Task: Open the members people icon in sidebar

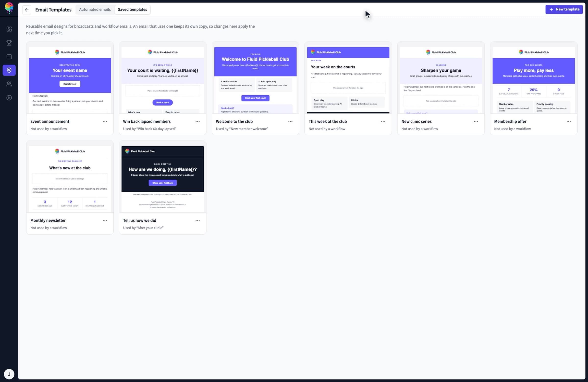Action: click(x=9, y=84)
